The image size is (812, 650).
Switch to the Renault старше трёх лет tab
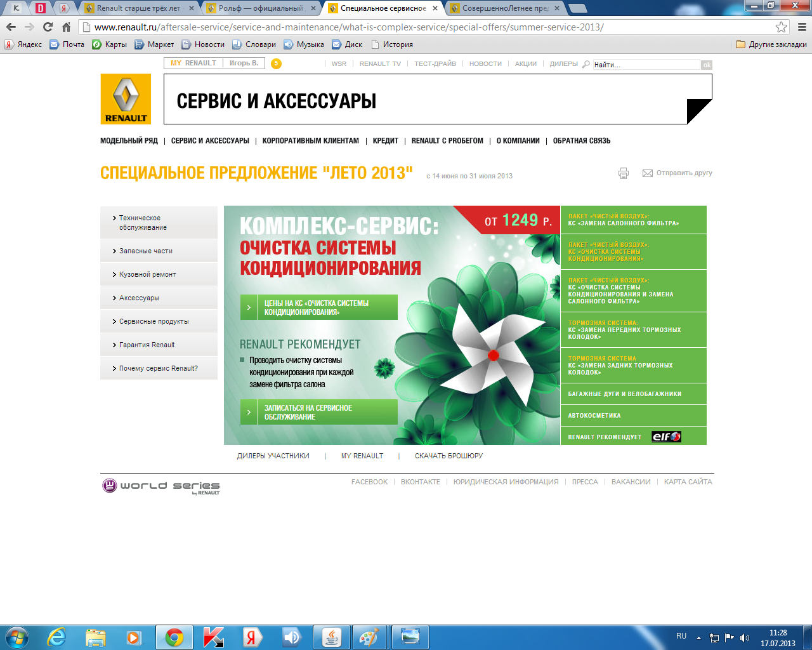139,8
